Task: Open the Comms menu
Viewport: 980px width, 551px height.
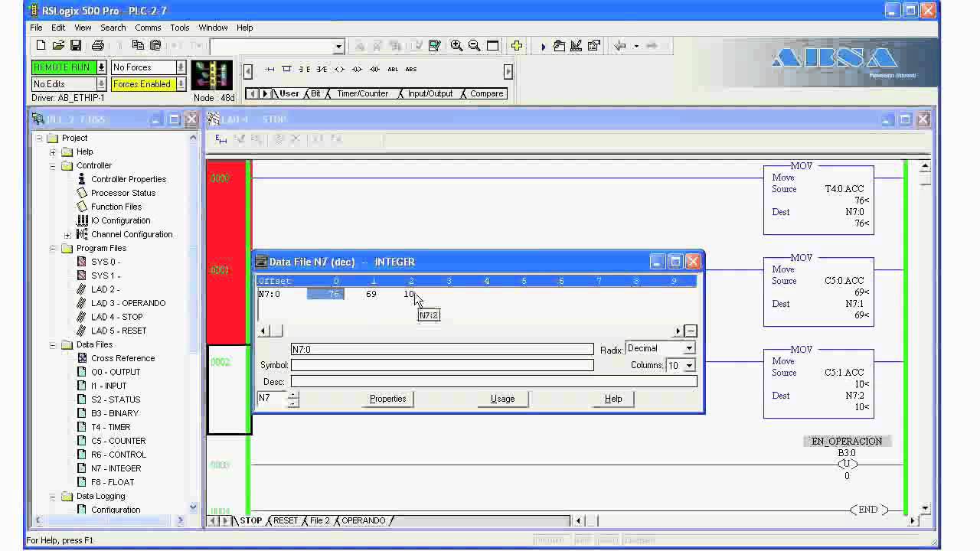Action: [x=148, y=28]
